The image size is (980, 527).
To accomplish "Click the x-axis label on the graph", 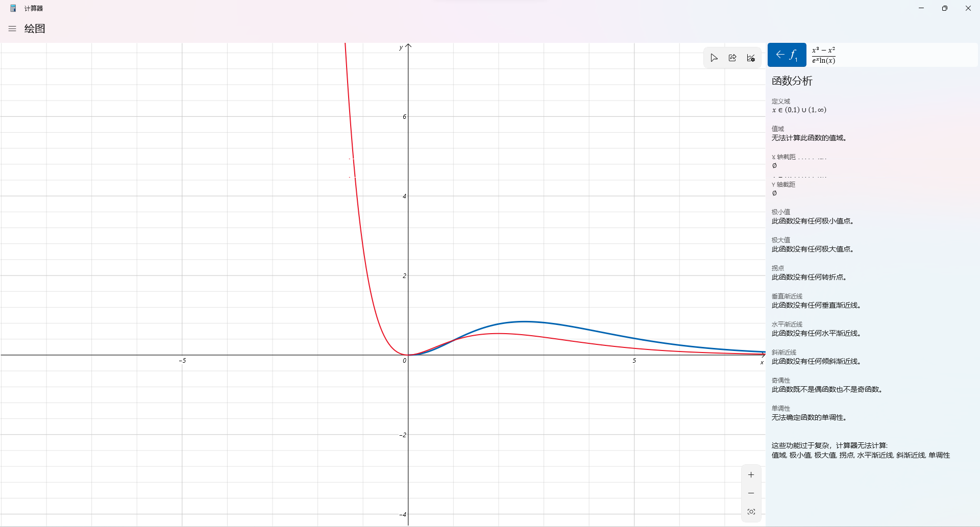I will (762, 362).
